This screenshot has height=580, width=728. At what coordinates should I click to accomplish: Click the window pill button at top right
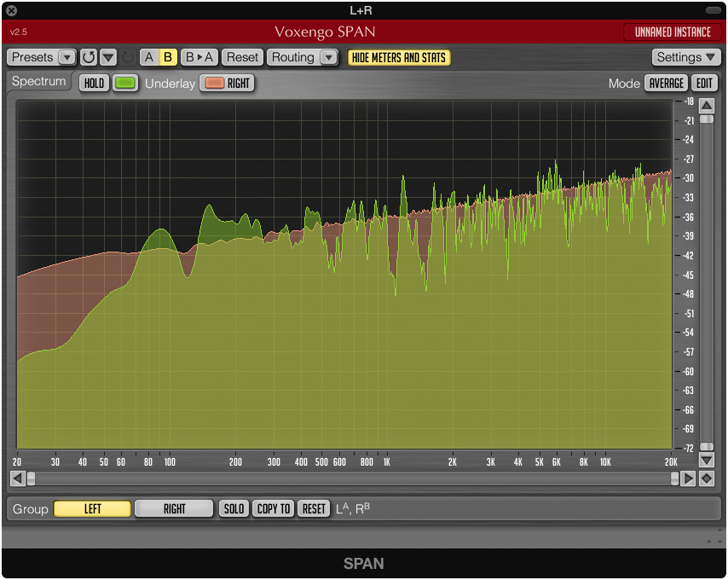pos(713,10)
